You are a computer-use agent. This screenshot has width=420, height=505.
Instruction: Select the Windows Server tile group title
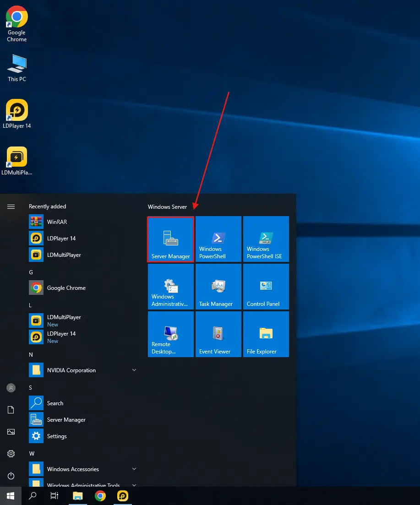(167, 207)
